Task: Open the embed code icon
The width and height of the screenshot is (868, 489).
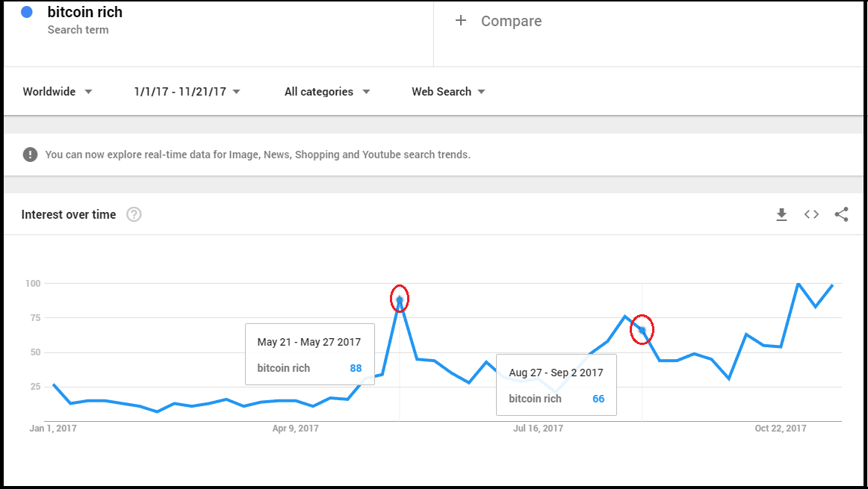Action: coord(811,215)
